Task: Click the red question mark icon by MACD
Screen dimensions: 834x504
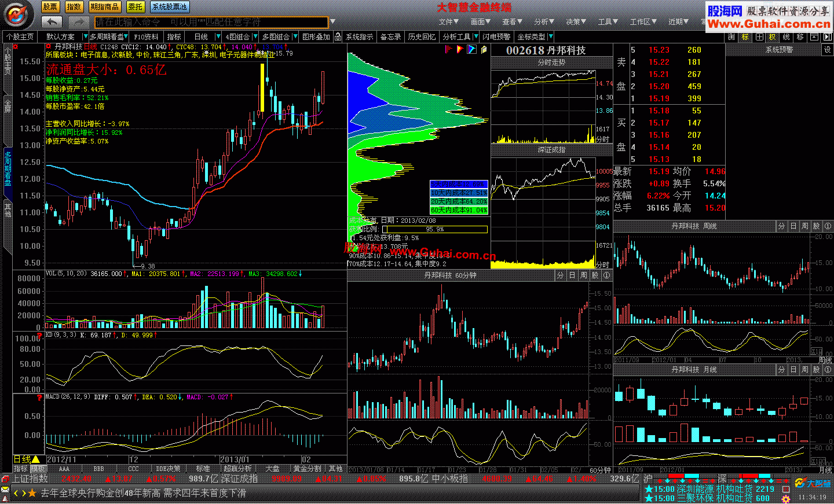Action: click(39, 398)
